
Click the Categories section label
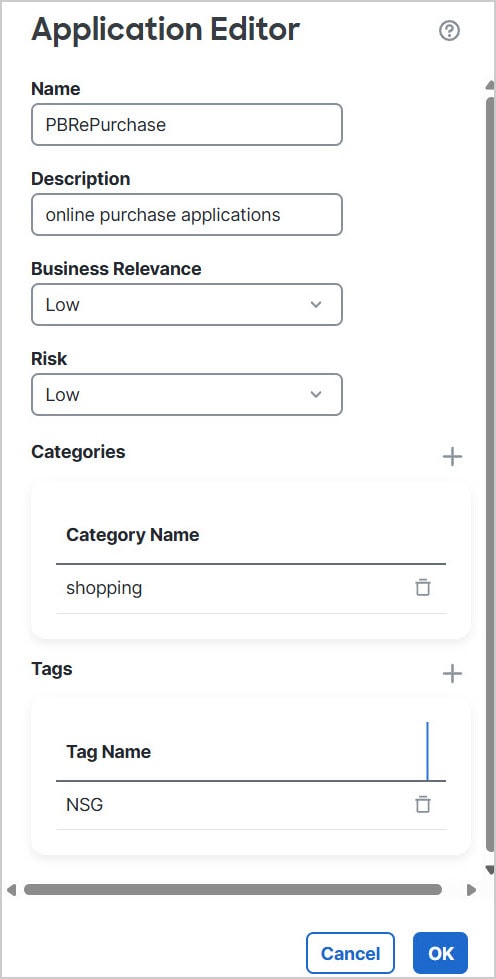[78, 452]
